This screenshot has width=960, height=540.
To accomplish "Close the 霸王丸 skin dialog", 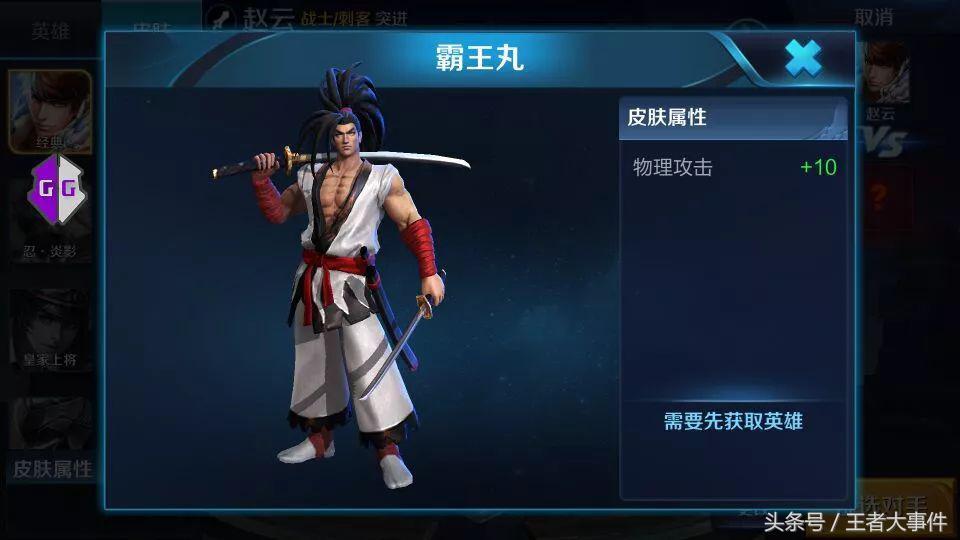I will coord(803,59).
